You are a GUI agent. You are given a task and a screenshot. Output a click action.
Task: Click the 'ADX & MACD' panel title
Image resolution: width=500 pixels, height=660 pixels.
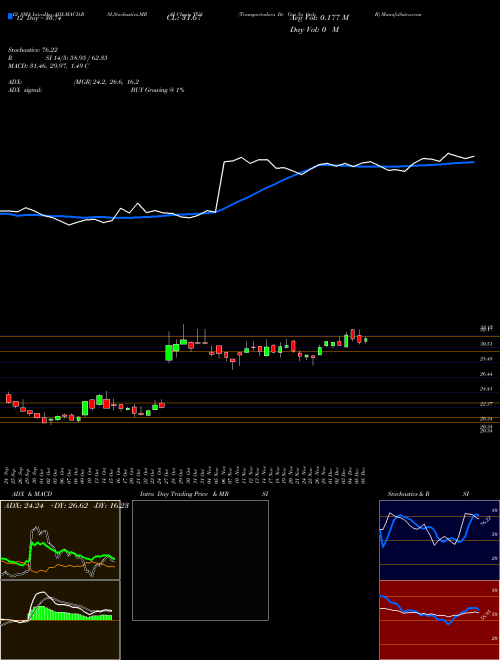[x=32, y=494]
